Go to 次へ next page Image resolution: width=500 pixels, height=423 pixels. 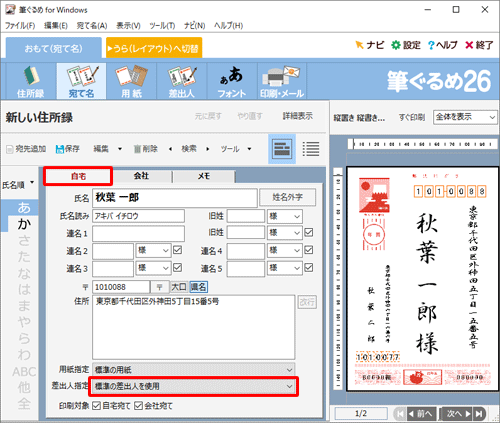pos(457,414)
